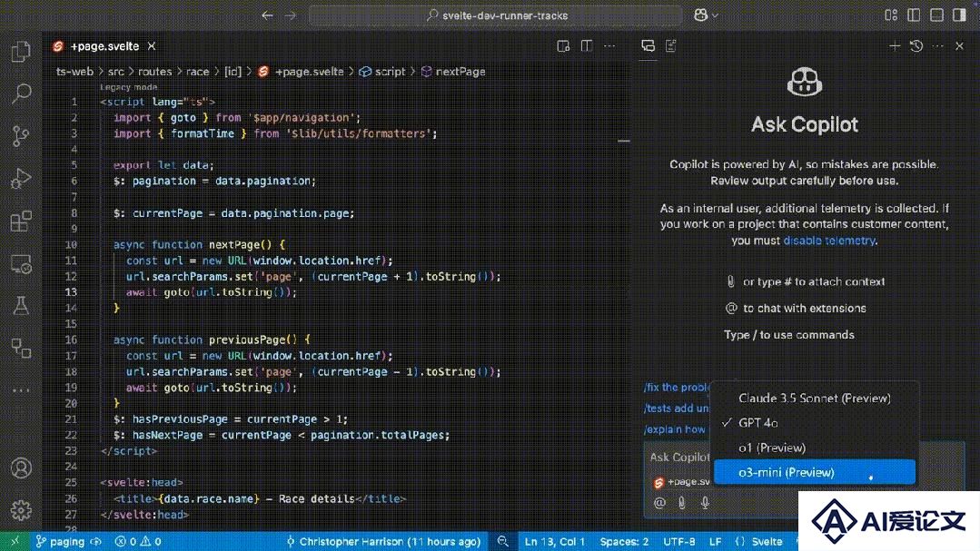Screen dimensions: 980x551
Task: Select the +page.svelte editor tab
Action: (x=104, y=46)
